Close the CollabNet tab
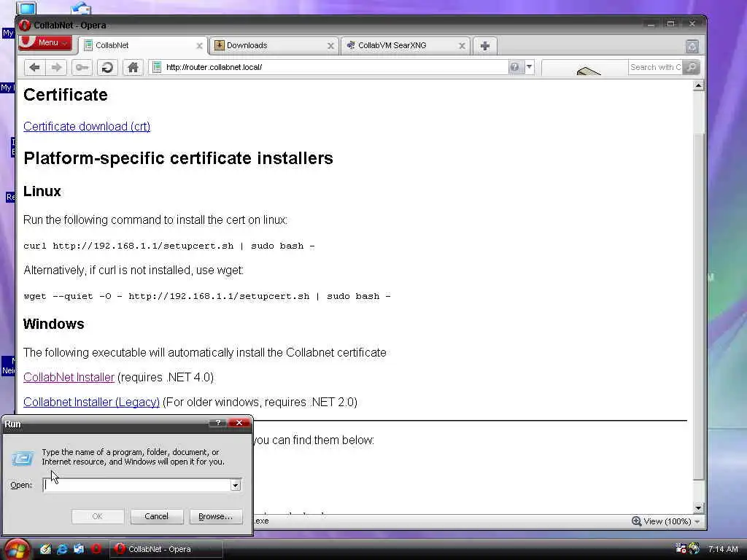 (199, 46)
